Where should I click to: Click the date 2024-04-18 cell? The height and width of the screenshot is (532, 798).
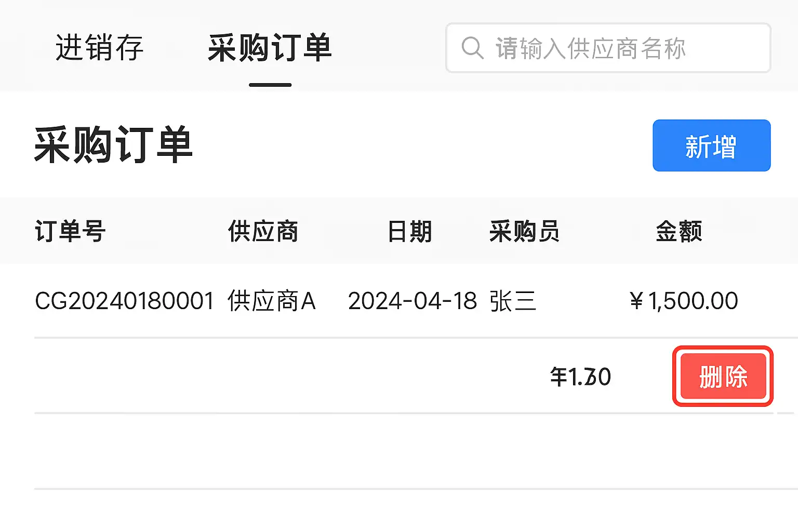[413, 301]
